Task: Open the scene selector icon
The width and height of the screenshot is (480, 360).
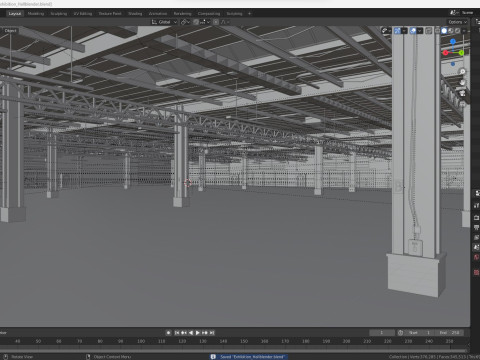Action: [453, 13]
